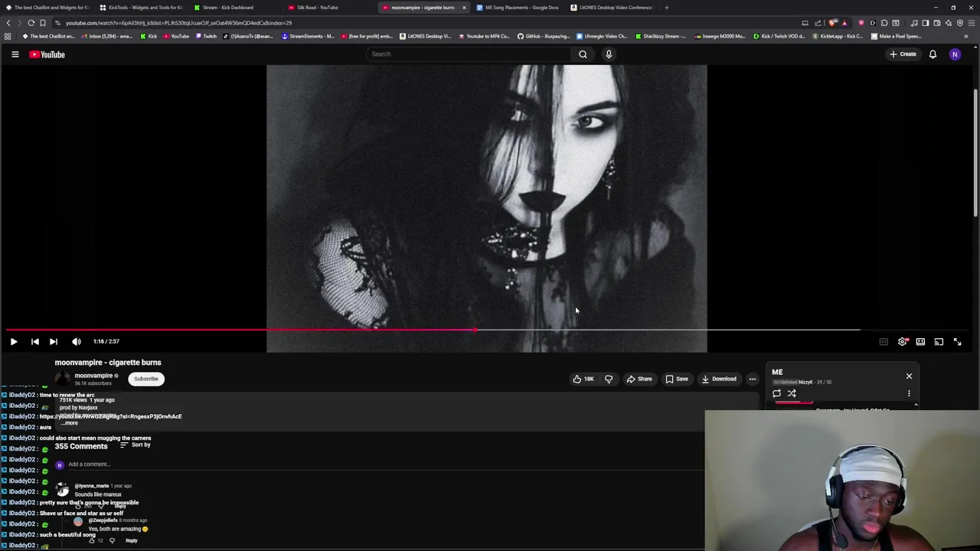
Task: Switch to KickTools Widgets tab
Action: tap(140, 8)
